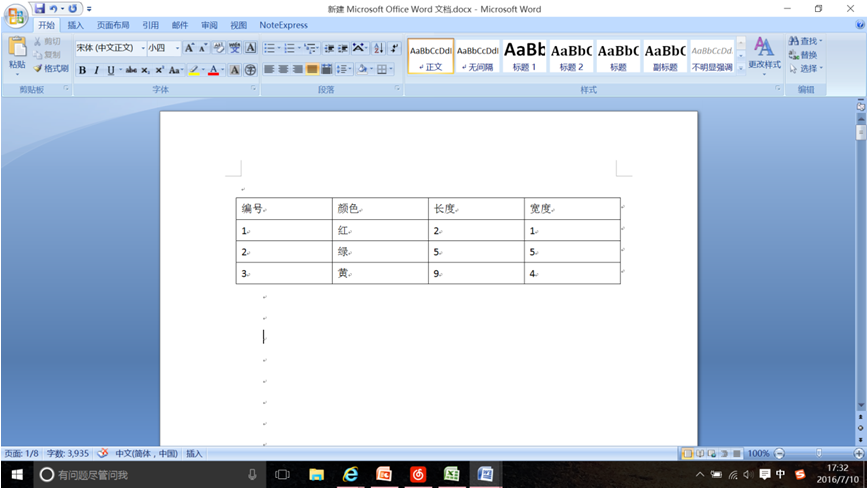The width and height of the screenshot is (868, 489).
Task: Open the 插入 (Insert) tab
Action: (75, 25)
